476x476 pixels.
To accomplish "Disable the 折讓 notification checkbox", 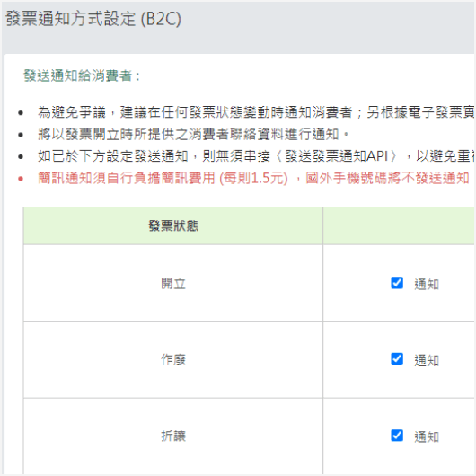I will coord(397,436).
